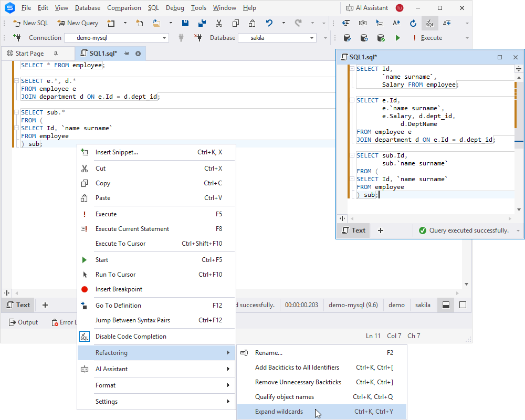Collapse the SELECT sub.* statement in main editor
The image size is (525, 420).
point(16,112)
